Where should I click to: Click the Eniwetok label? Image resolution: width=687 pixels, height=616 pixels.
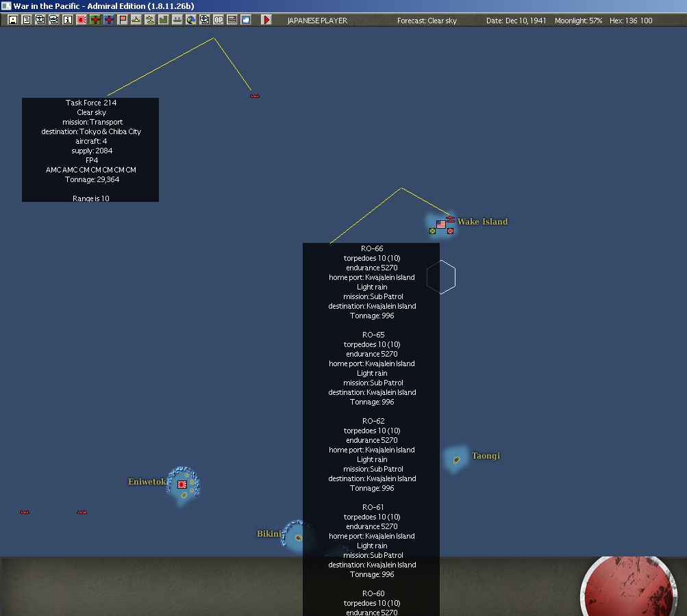coord(147,482)
